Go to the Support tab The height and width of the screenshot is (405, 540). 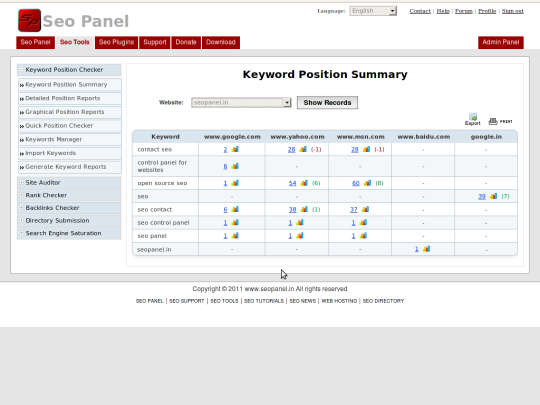[x=155, y=42]
